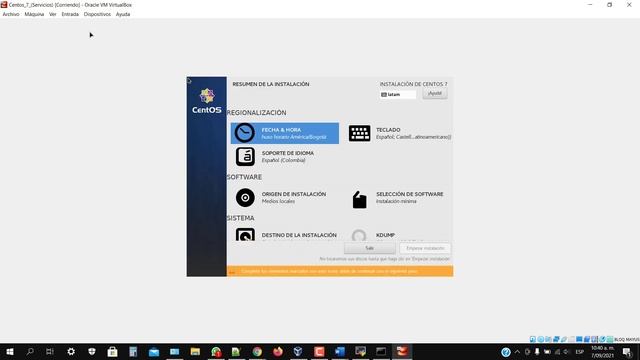This screenshot has height=360, width=640.
Task: Open VirtualBox Manager cube icon on taskbar
Action: pos(298,351)
